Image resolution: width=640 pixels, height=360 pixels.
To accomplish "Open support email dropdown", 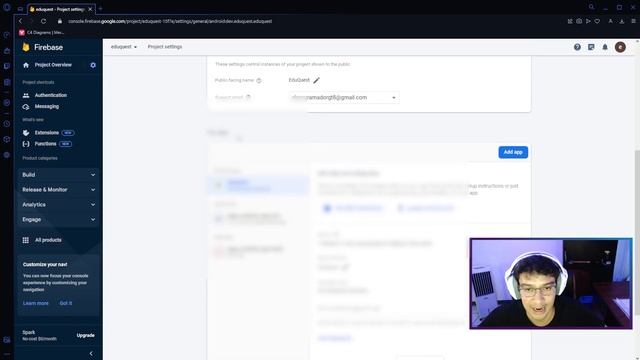I will 344,98.
